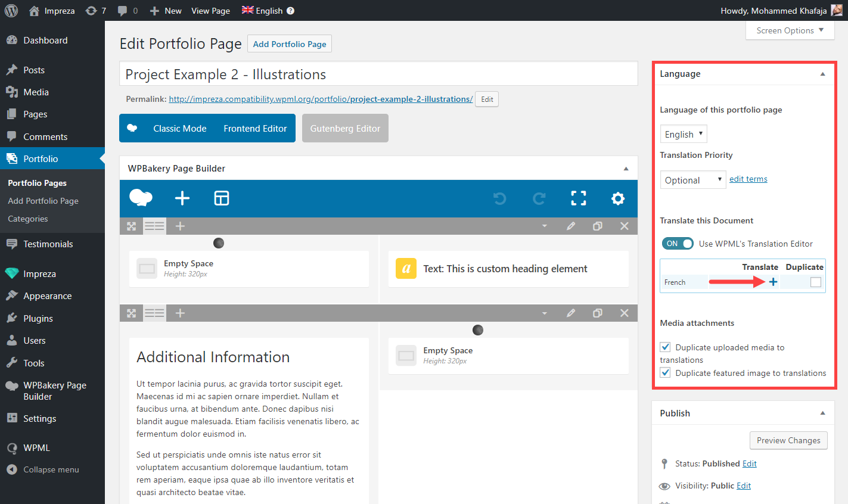
Task: Open the WordPress logo menu
Action: [x=11, y=11]
